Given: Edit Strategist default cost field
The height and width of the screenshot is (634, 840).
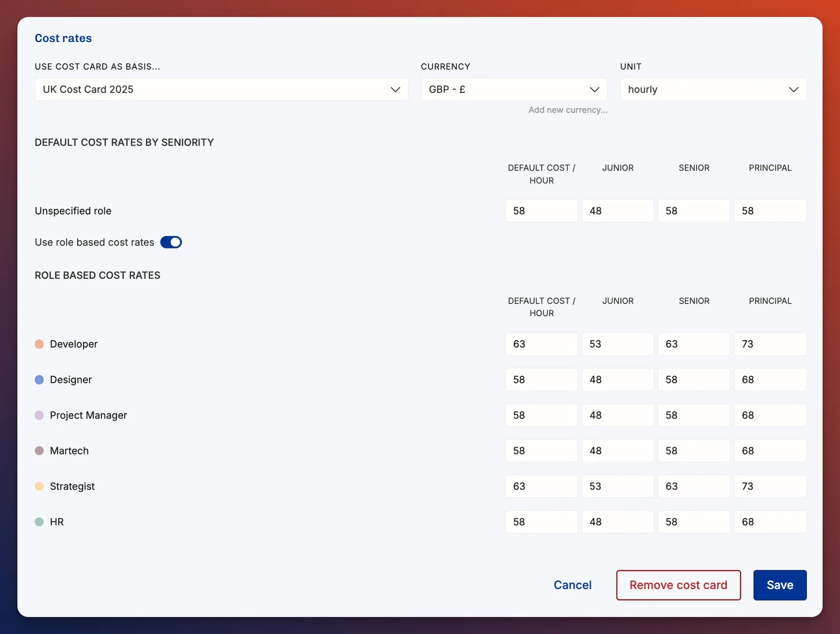Looking at the screenshot, I should click(542, 486).
